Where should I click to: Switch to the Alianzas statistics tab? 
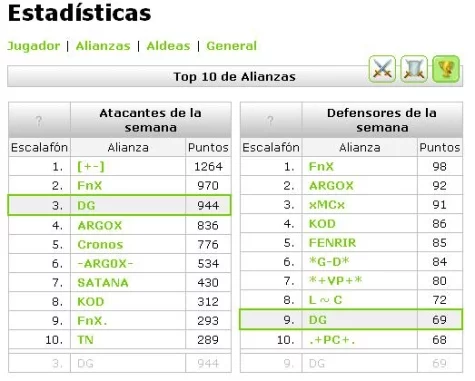click(103, 46)
